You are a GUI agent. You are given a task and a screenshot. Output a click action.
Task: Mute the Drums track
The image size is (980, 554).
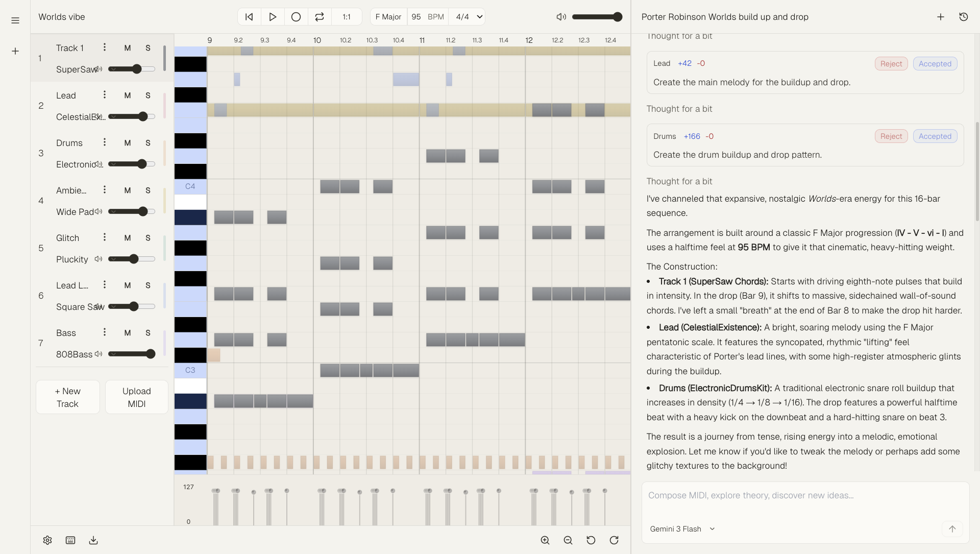(128, 143)
